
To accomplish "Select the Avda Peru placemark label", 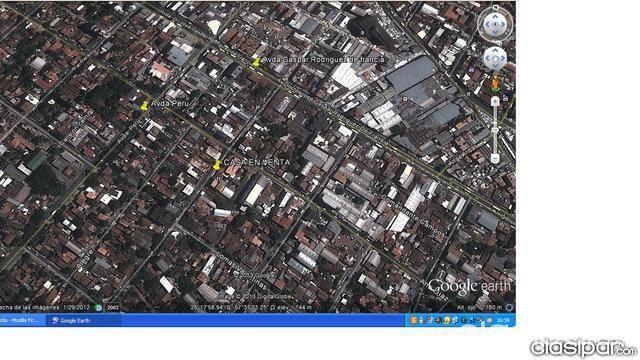I will click(170, 104).
